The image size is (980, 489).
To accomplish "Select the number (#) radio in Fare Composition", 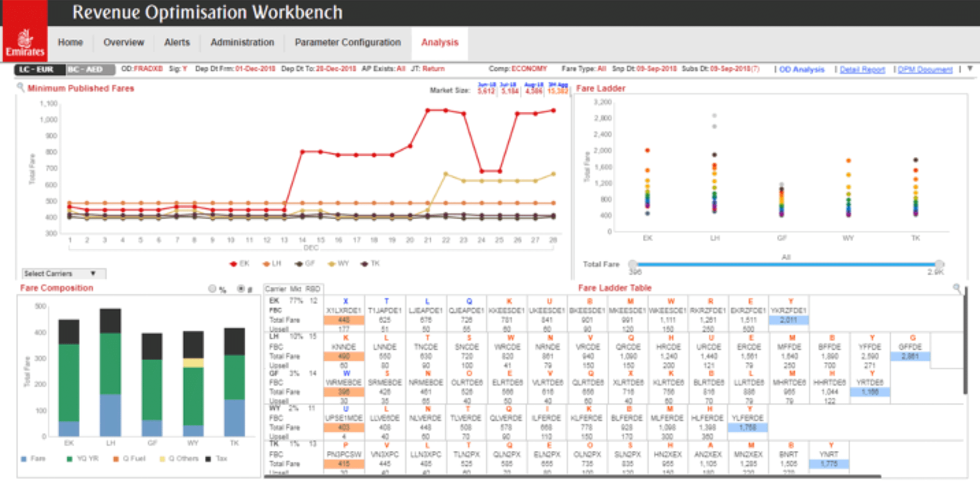I will [241, 289].
